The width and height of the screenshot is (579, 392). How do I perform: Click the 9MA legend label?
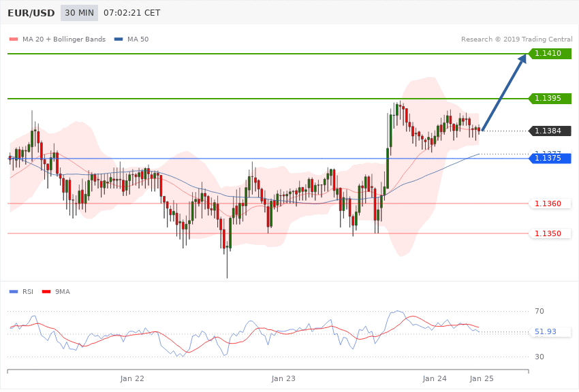click(x=63, y=292)
